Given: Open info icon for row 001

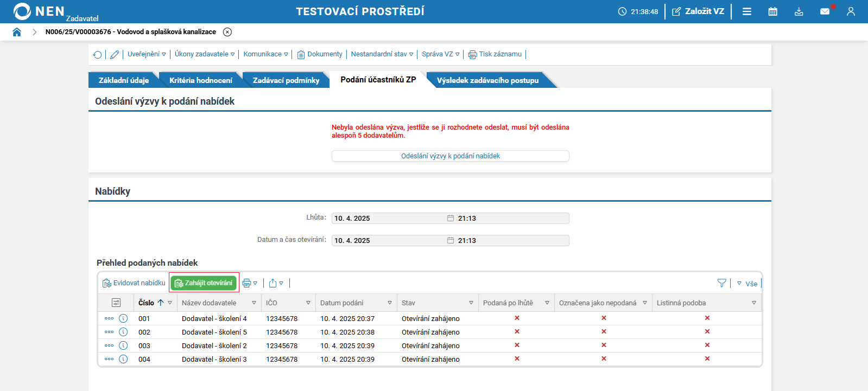Looking at the screenshot, I should tap(123, 318).
